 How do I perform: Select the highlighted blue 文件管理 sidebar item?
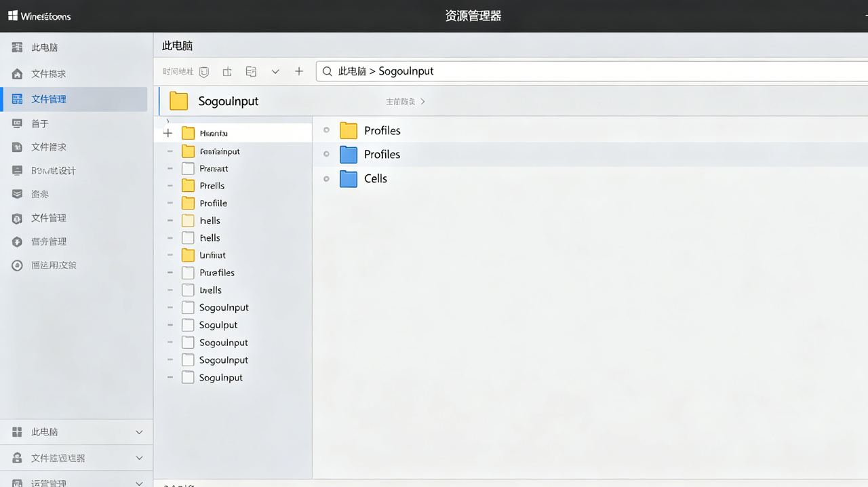point(73,99)
